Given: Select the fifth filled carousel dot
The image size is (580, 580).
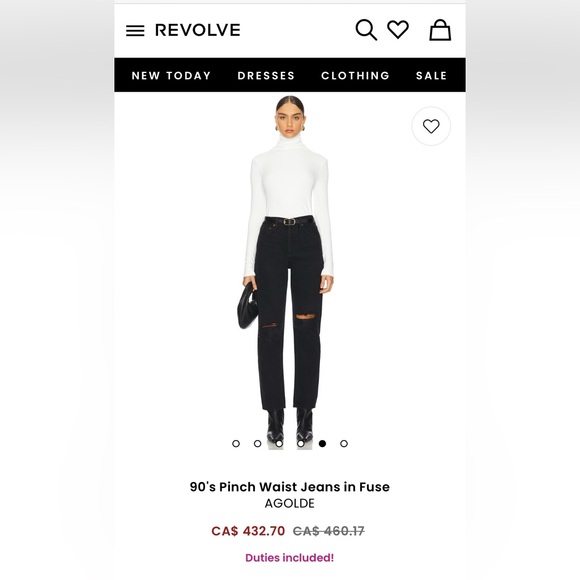Looking at the screenshot, I should point(322,444).
